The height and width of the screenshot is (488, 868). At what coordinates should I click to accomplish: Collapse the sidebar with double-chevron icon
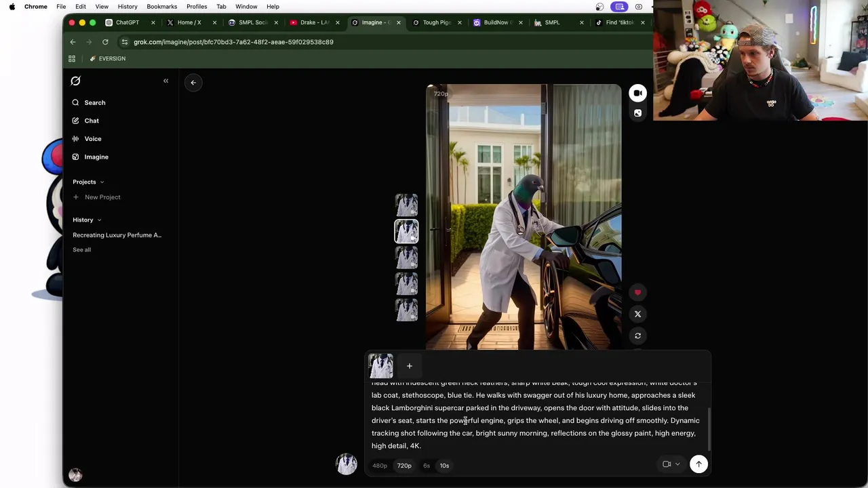tap(165, 81)
